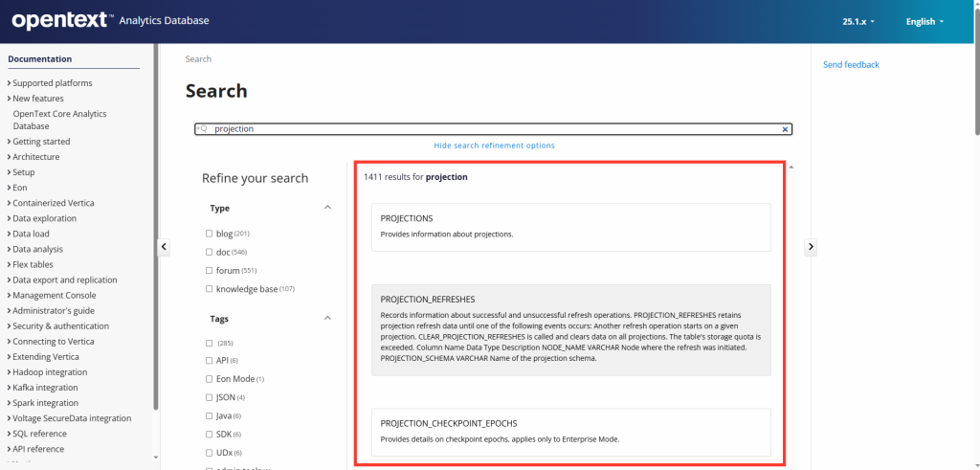Open the 25.1.x version dropdown
Screen dimensions: 980x470
(x=858, y=21)
